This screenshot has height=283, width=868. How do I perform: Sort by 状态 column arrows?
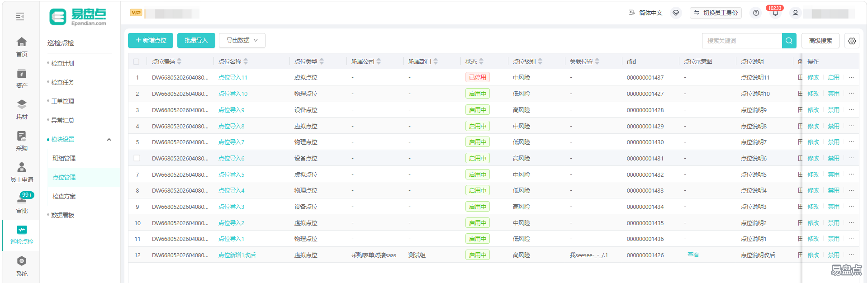click(481, 61)
